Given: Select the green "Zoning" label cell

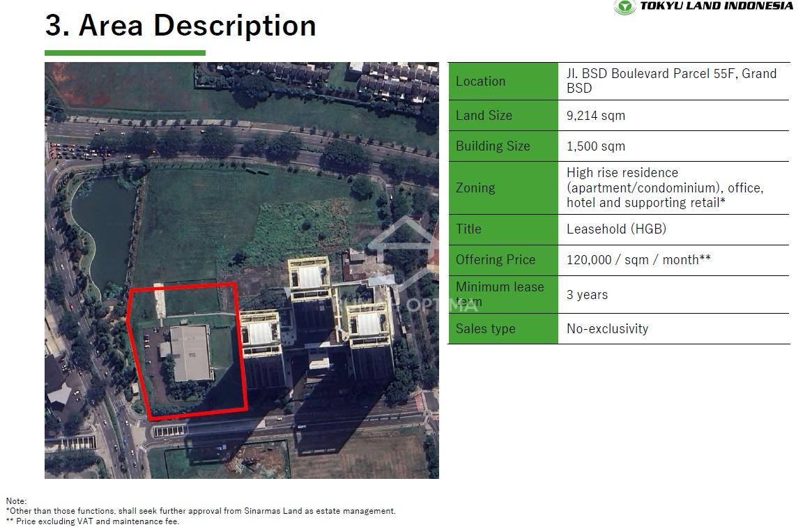Looking at the screenshot, I should tap(503, 188).
